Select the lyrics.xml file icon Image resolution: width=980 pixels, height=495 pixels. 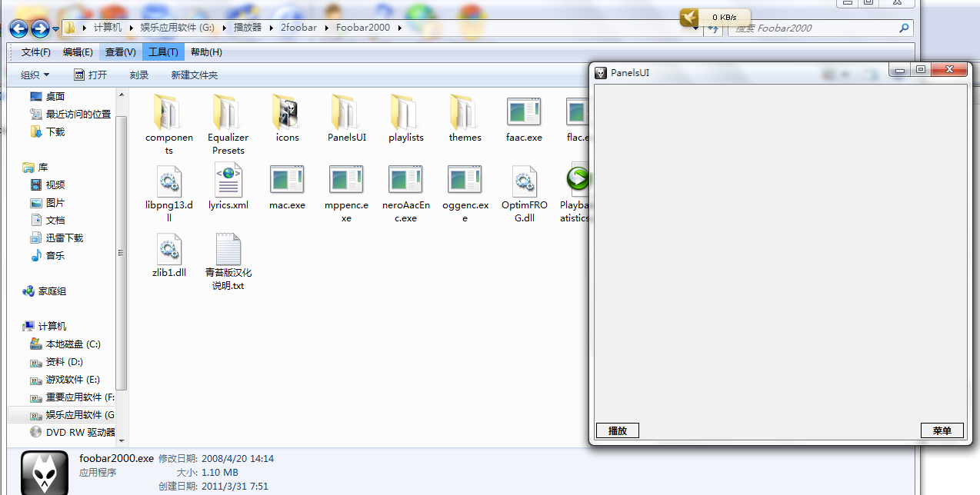228,180
